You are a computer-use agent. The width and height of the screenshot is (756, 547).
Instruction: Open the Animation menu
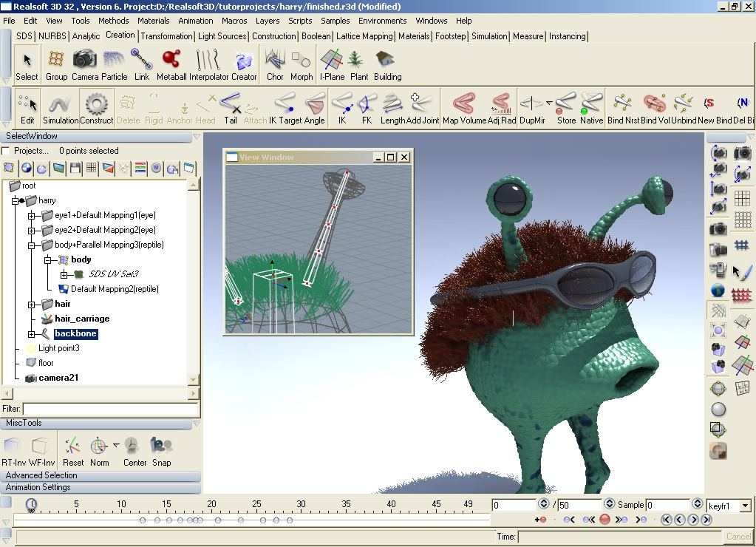coord(195,21)
